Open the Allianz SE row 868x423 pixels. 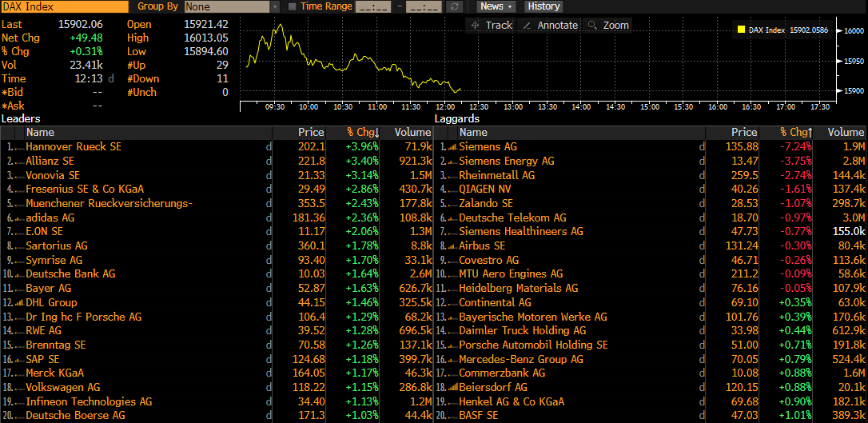pos(217,162)
